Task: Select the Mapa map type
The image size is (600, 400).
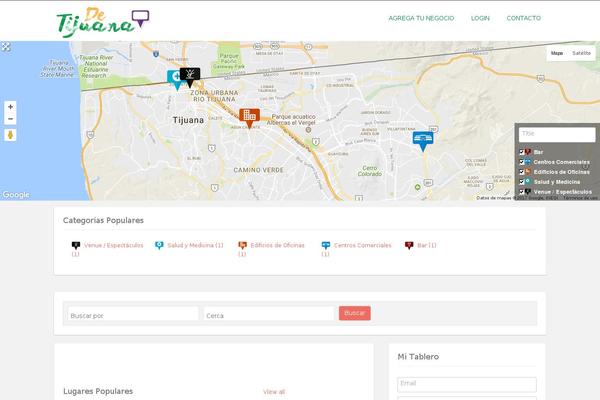Action: point(557,53)
